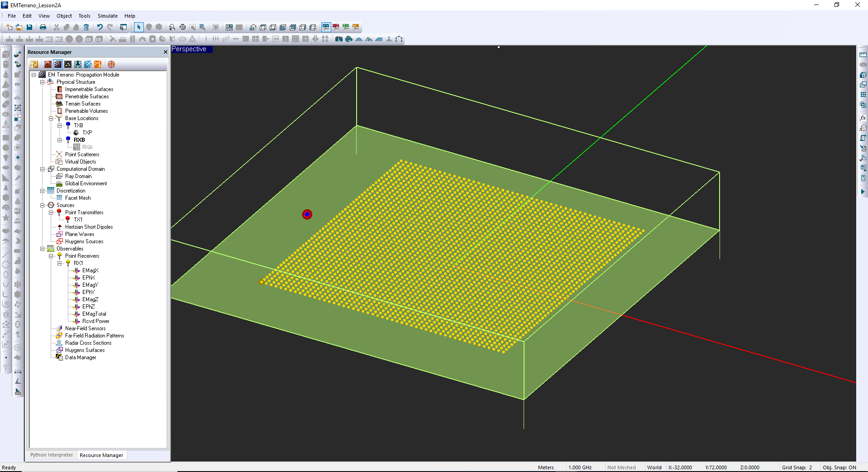The height and width of the screenshot is (472, 868).
Task: Click the Delete trash can icon
Action: click(86, 27)
